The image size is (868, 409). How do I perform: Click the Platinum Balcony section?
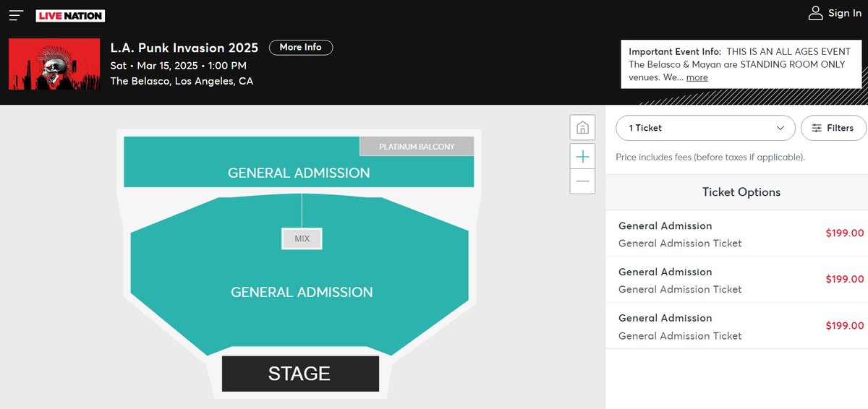[x=417, y=147]
